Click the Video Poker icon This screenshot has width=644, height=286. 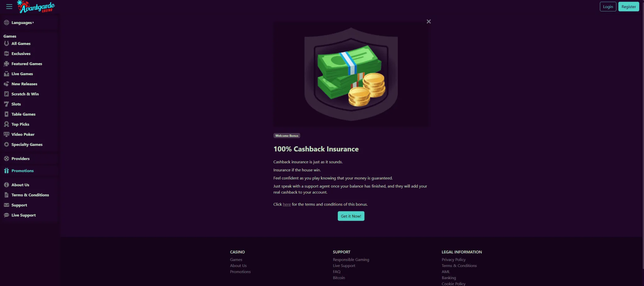click(7, 135)
